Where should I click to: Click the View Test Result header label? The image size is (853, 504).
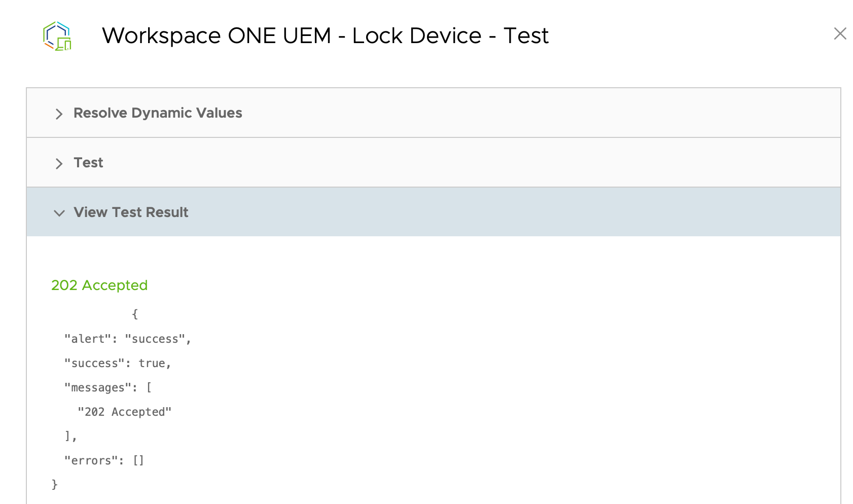(x=131, y=212)
